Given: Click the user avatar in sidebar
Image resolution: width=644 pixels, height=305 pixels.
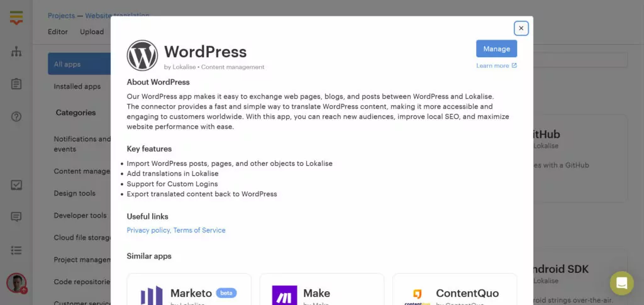Looking at the screenshot, I should 16,283.
